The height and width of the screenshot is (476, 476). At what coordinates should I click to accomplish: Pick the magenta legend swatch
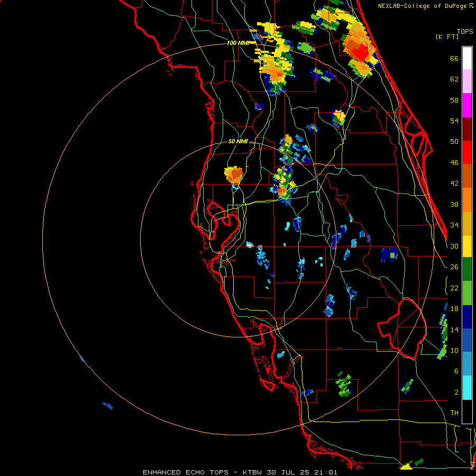[467, 105]
